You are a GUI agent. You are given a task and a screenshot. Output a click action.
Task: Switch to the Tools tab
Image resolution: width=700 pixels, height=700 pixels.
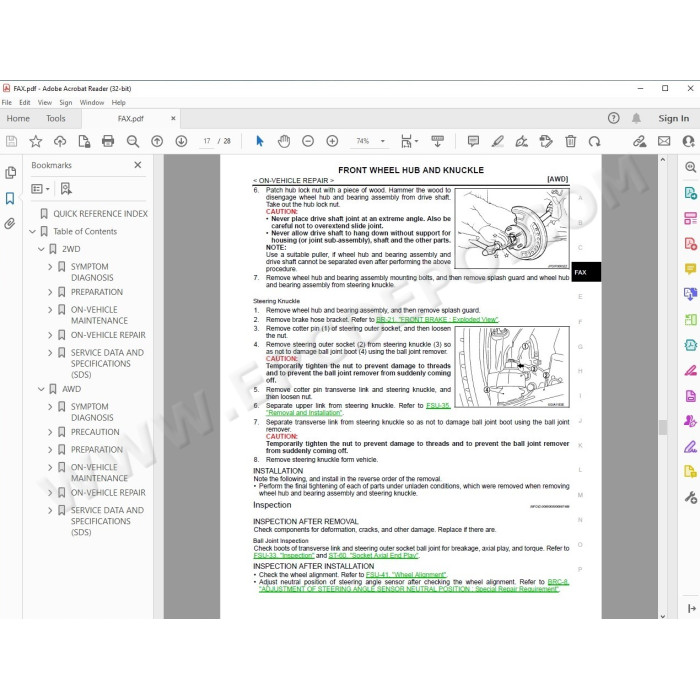coord(55,118)
